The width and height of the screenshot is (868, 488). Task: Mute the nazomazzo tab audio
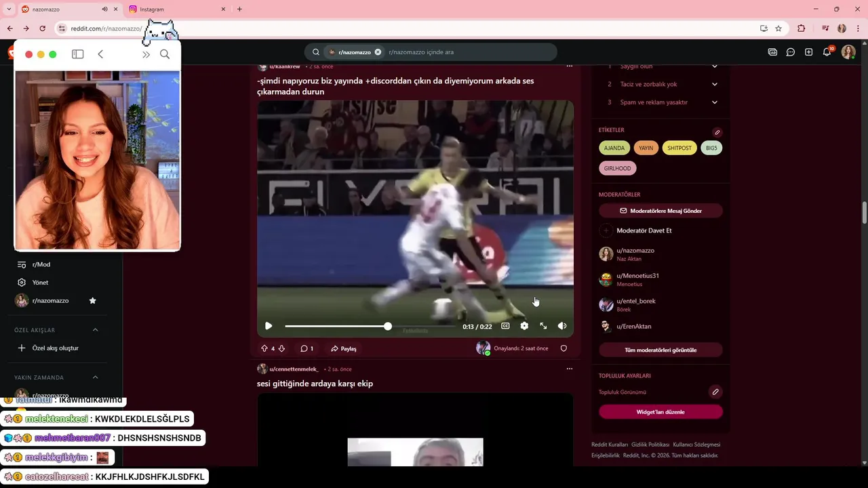104,9
